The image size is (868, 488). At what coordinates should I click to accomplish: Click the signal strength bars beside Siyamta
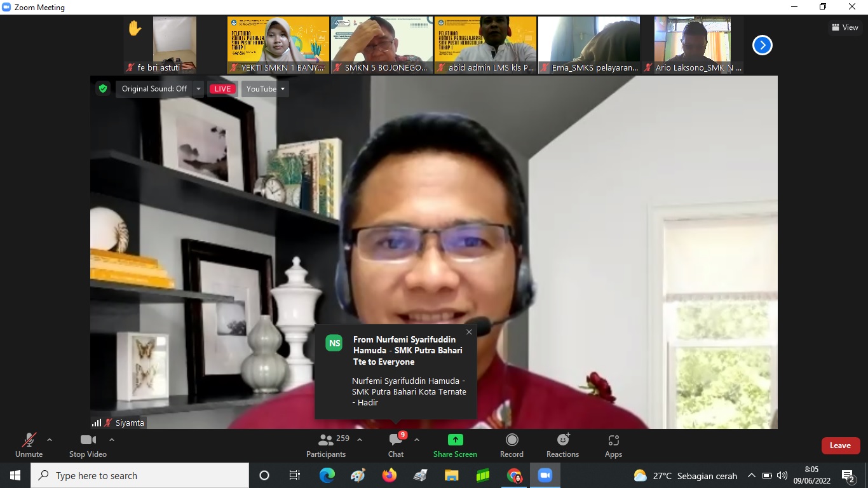(97, 423)
